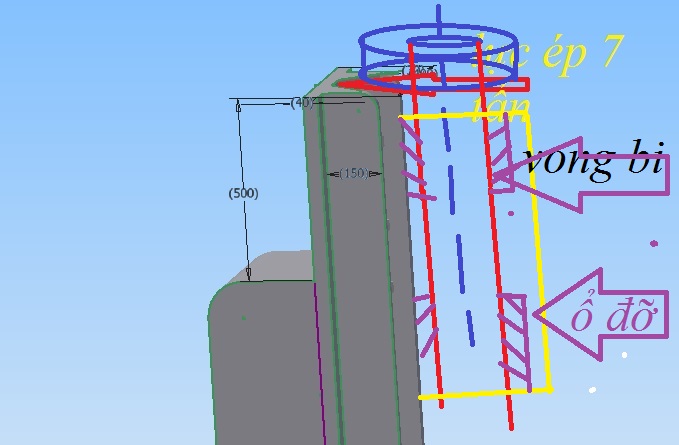Click the (500) dimension value

tap(242, 193)
